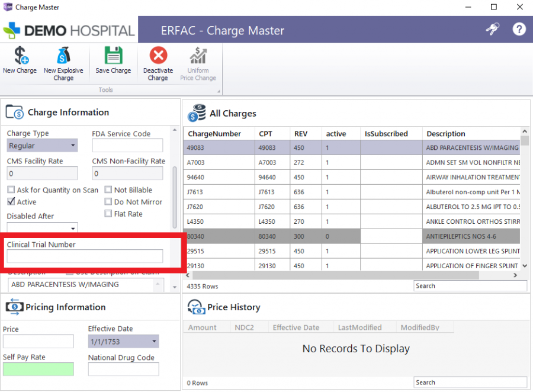This screenshot has width=533, height=392.
Task: Click the keys icon in the header
Action: tap(493, 29)
